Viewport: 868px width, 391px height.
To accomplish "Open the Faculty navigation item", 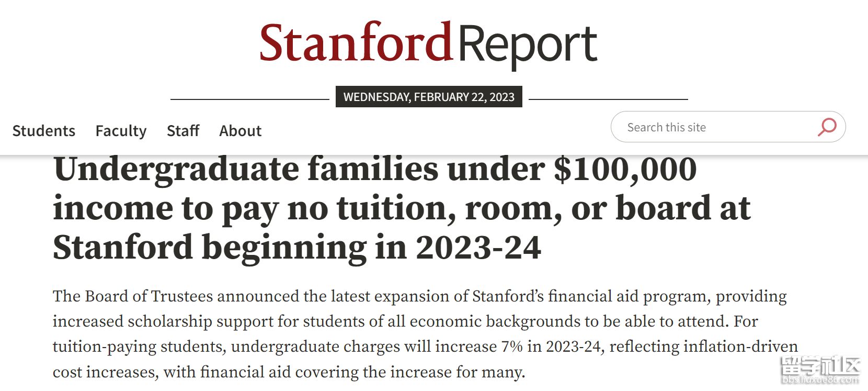I will pyautogui.click(x=121, y=130).
